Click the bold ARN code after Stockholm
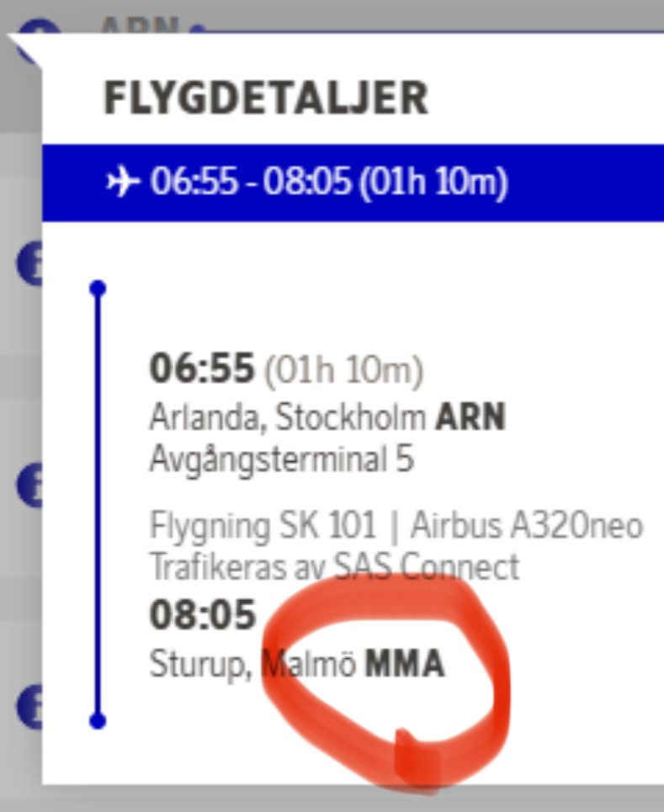664x812 pixels. pyautogui.click(x=470, y=417)
